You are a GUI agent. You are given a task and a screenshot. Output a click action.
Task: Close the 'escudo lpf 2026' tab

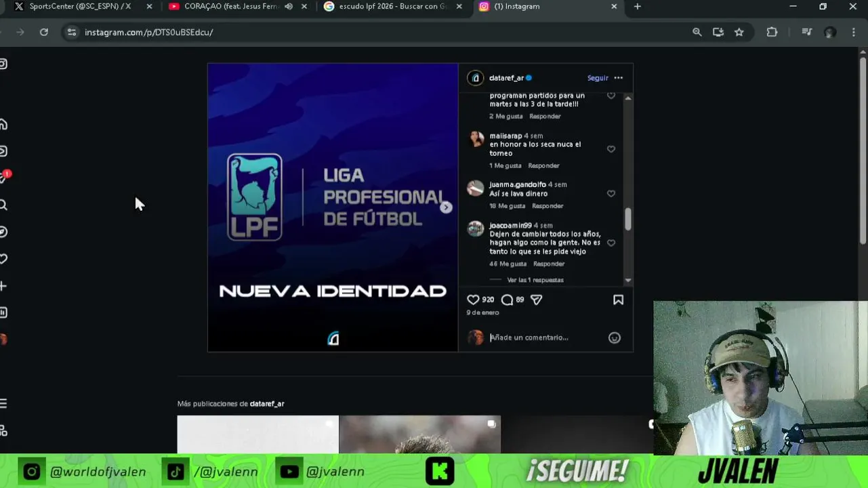pos(459,6)
